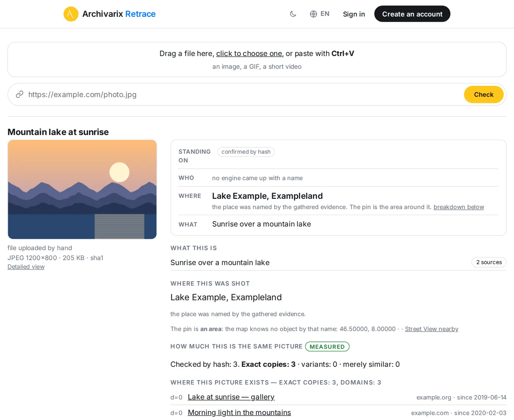Open 'Lake at sunrise — gallery' result
The height and width of the screenshot is (420, 514).
click(231, 397)
